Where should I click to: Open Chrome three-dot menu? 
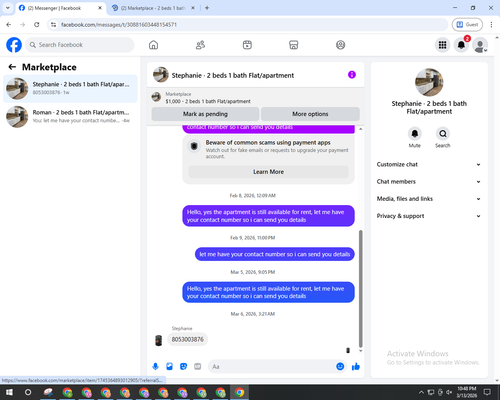491,25
